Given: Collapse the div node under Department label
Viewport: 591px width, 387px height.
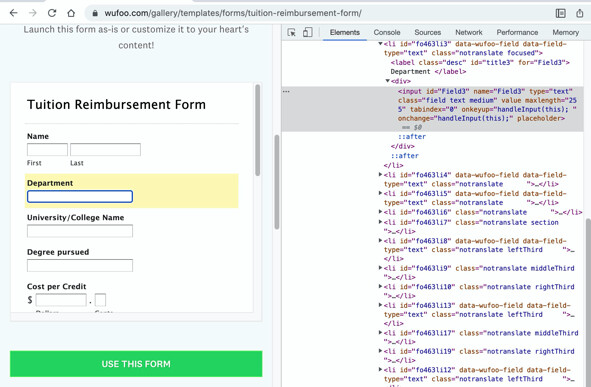Looking at the screenshot, I should click(x=387, y=81).
